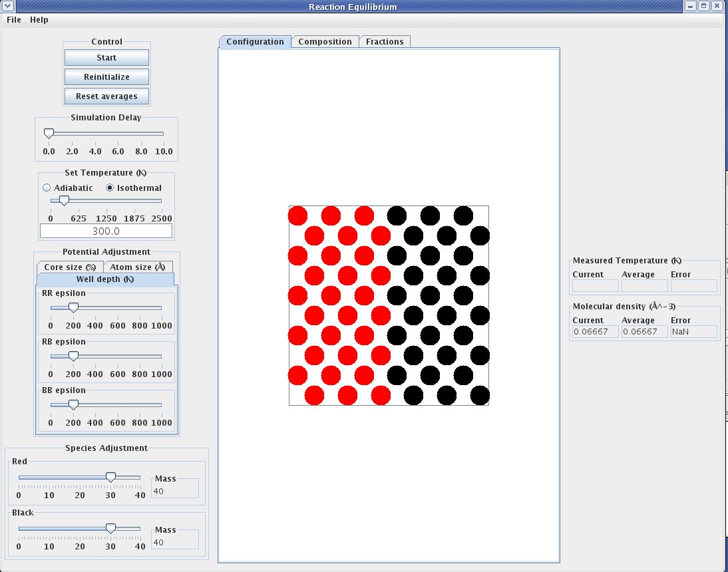Screen dimensions: 728x572
Task: Click the Black species Mass field
Action: tap(176, 543)
